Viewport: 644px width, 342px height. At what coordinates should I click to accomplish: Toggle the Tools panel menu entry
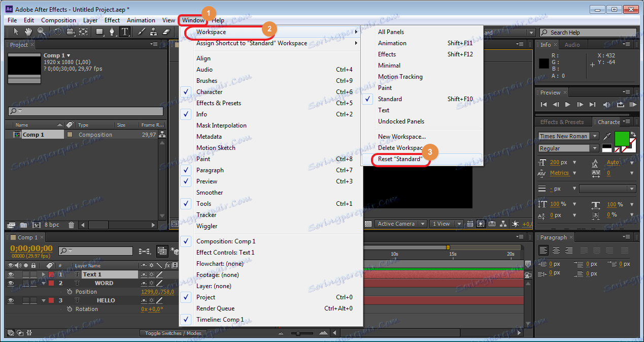(270, 204)
